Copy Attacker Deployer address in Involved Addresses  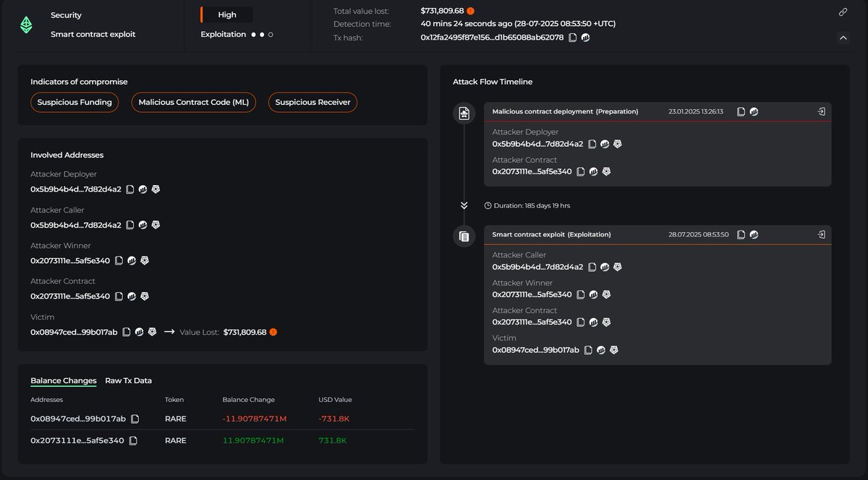130,189
